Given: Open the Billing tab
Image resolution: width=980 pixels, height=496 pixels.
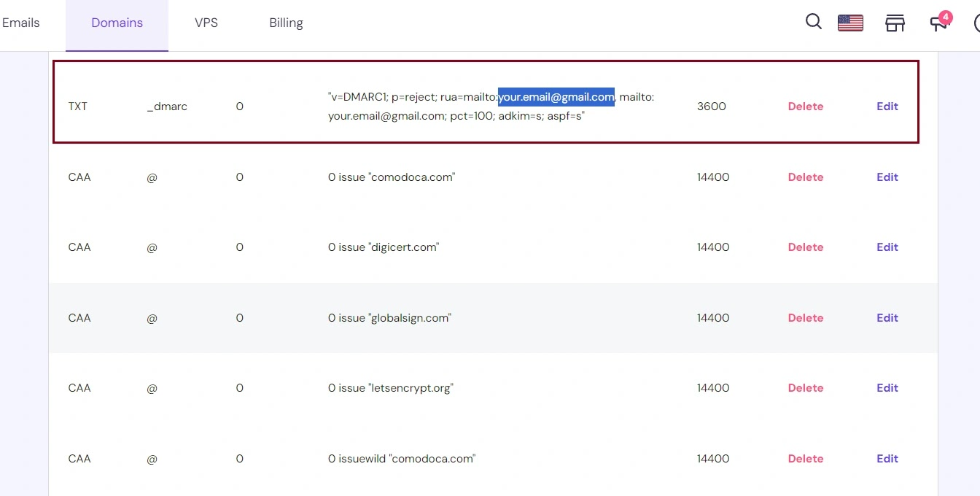Looking at the screenshot, I should point(286,23).
